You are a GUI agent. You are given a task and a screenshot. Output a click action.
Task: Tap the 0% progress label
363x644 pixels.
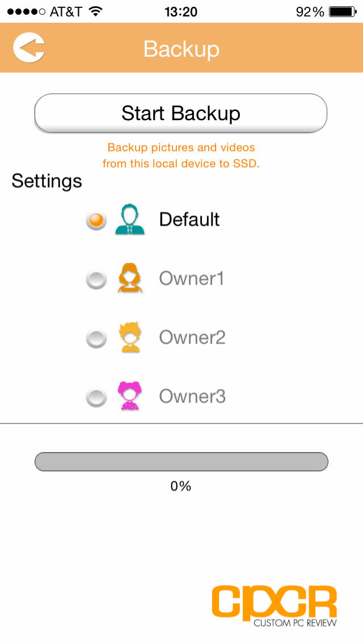point(181,486)
